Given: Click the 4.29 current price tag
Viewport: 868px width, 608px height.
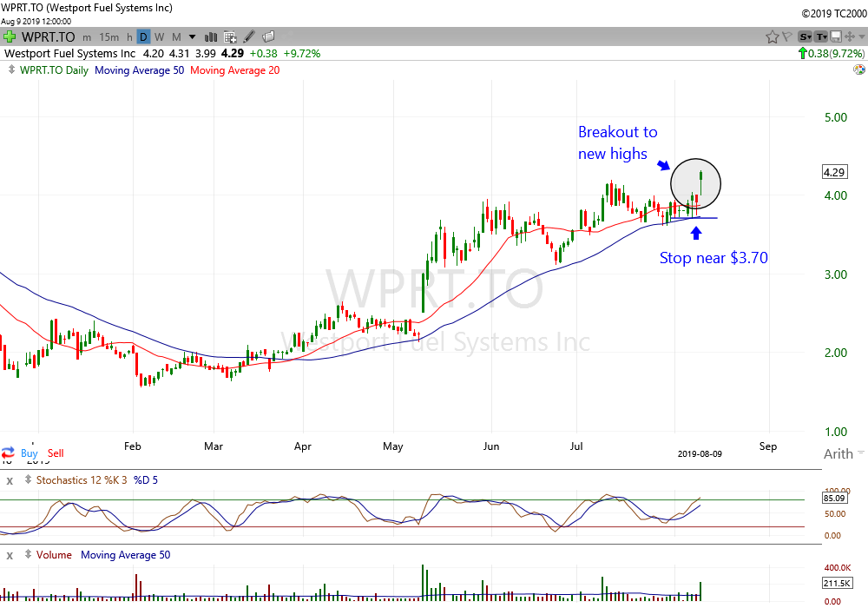Looking at the screenshot, I should 833,172.
